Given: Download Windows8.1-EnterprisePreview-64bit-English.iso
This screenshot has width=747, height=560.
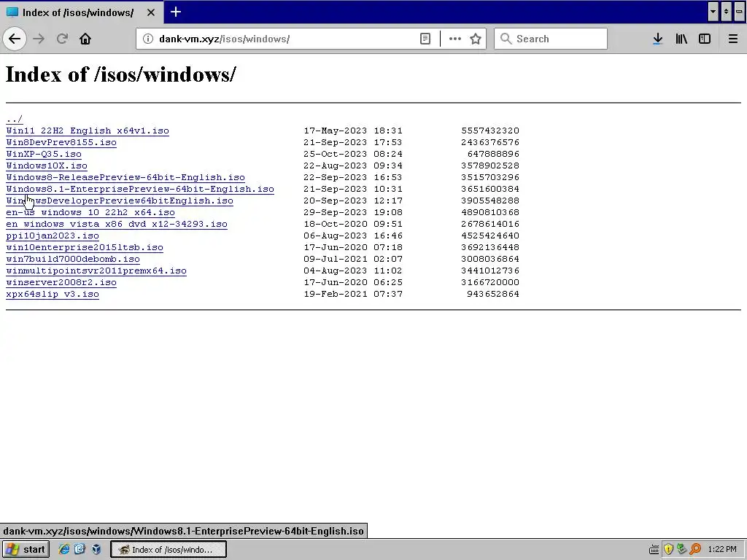Looking at the screenshot, I should 140,189.
